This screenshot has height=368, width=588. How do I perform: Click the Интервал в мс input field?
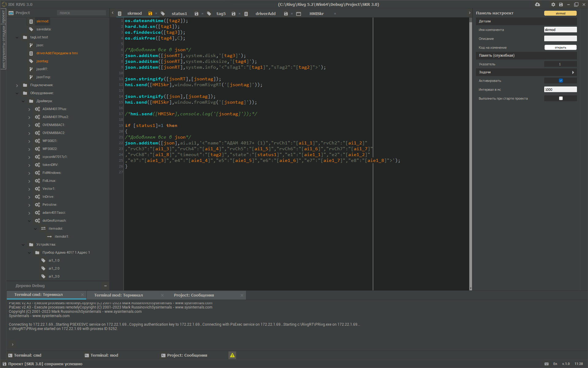tap(560, 90)
